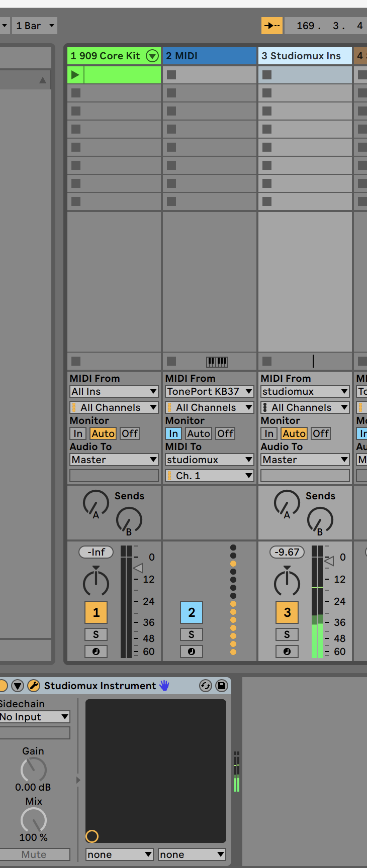Fold the Studiomux Instrument device triangle
This screenshot has width=367, height=868.
tap(18, 686)
